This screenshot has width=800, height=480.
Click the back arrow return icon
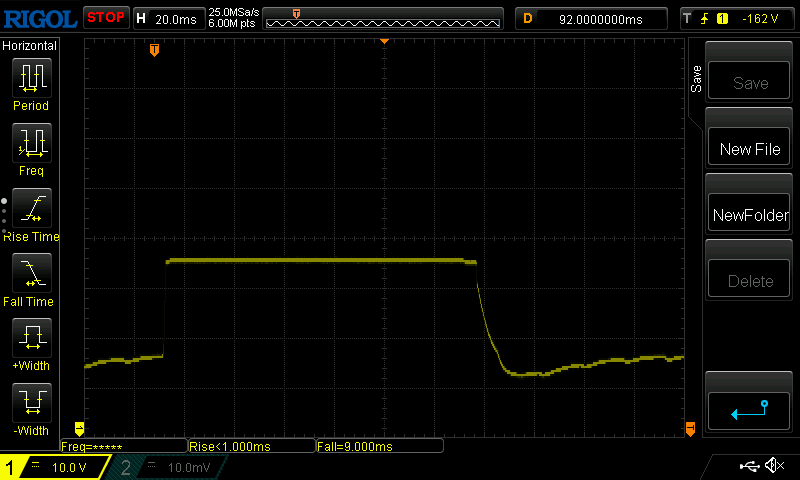(749, 408)
